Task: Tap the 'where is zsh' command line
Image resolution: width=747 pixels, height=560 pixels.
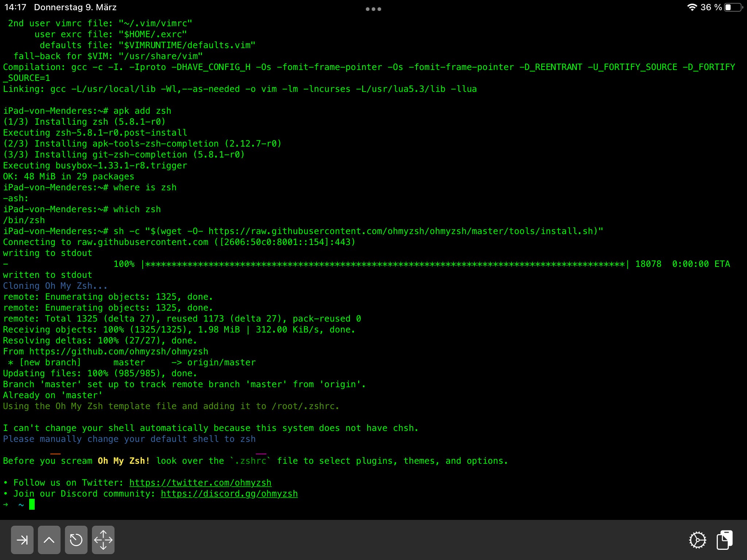Action: pos(90,187)
